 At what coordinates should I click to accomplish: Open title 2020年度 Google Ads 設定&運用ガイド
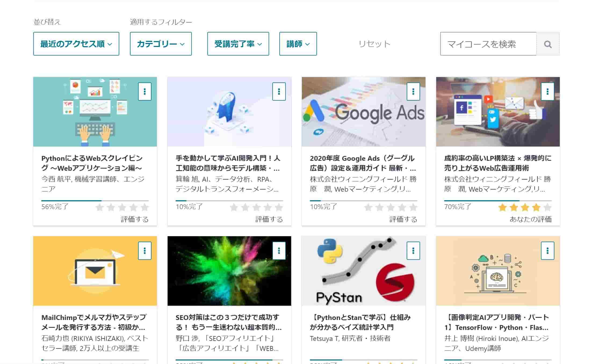[x=363, y=163]
